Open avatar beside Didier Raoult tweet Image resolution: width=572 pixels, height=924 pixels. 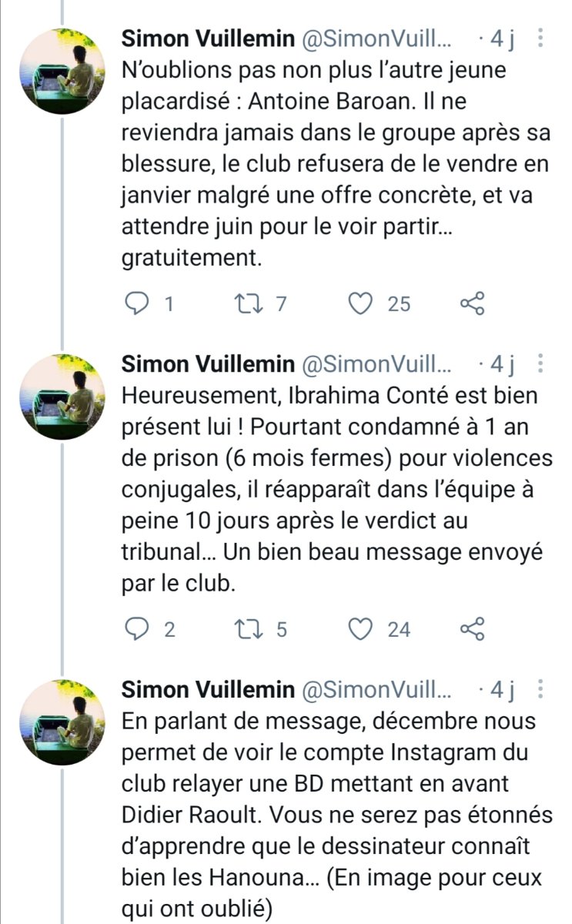62,722
